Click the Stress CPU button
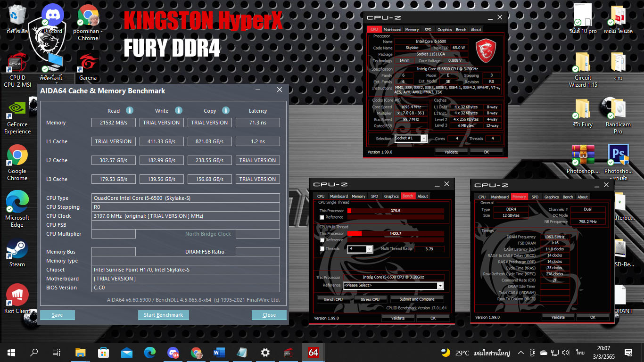 (370, 299)
